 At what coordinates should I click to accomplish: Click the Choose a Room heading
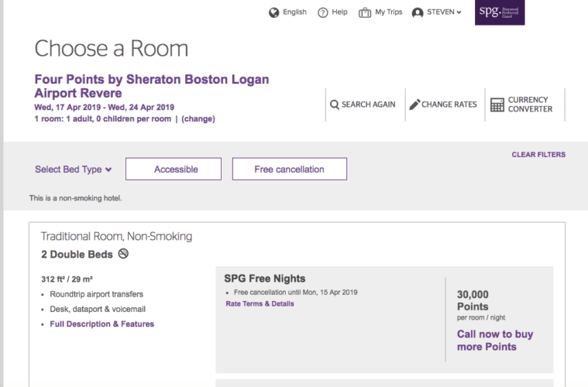(x=111, y=49)
